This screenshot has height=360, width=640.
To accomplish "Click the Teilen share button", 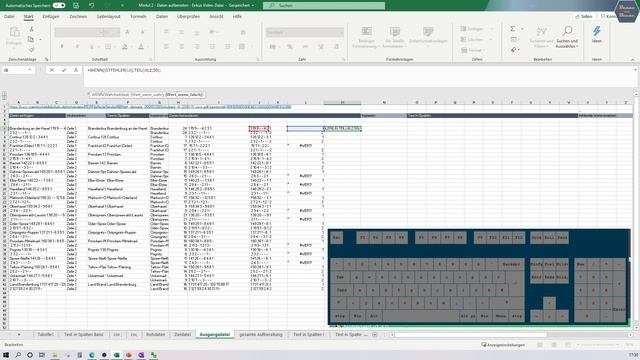I will 584,17.
